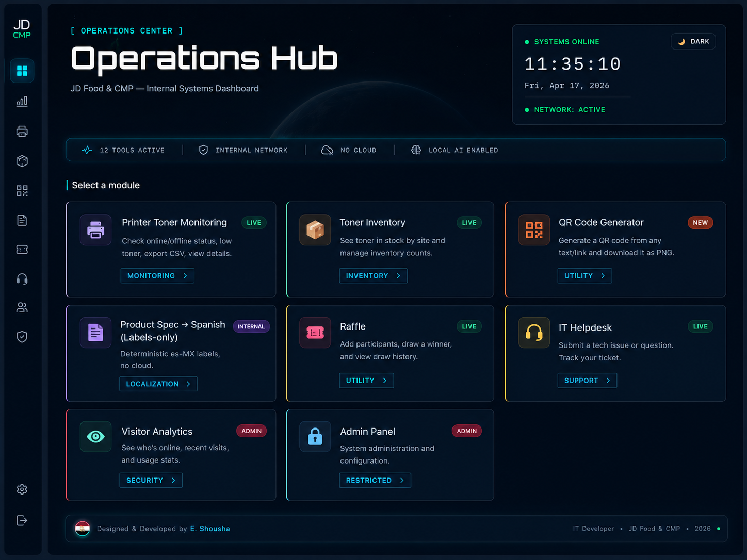Select the box inventory icon in sidebar
The image size is (747, 560).
point(22,161)
